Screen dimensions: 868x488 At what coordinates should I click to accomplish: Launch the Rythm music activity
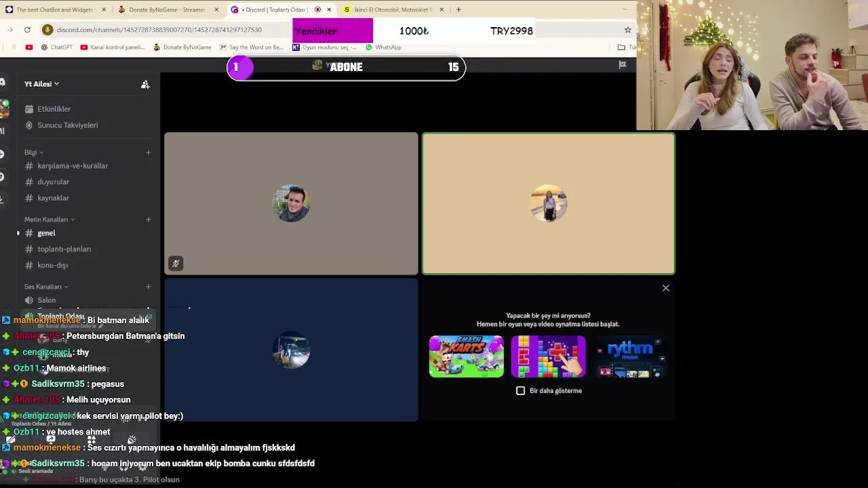pyautogui.click(x=630, y=357)
